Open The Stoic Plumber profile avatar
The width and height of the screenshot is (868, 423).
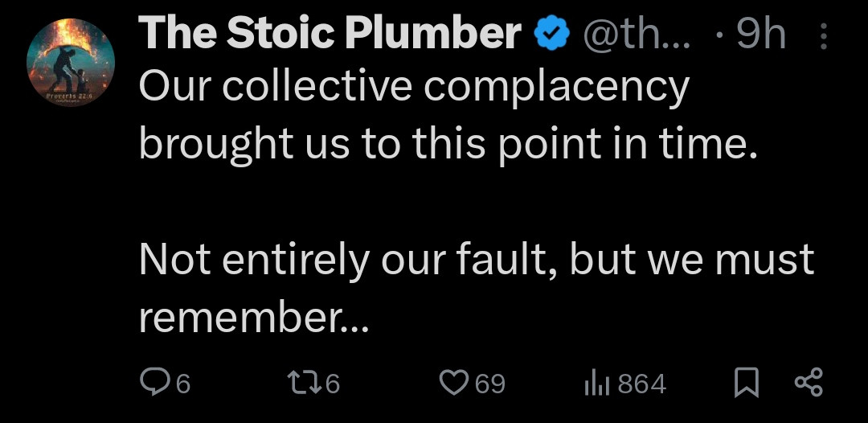click(71, 61)
